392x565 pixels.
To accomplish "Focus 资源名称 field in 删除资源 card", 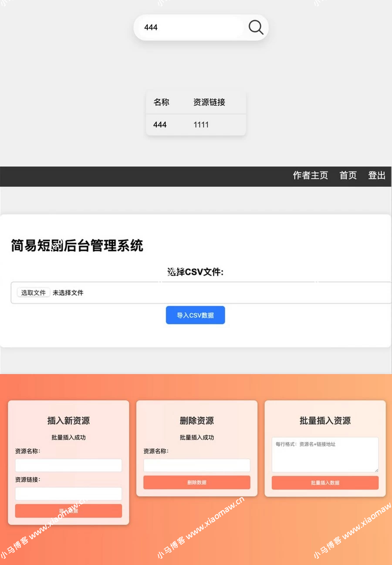I will (x=197, y=465).
